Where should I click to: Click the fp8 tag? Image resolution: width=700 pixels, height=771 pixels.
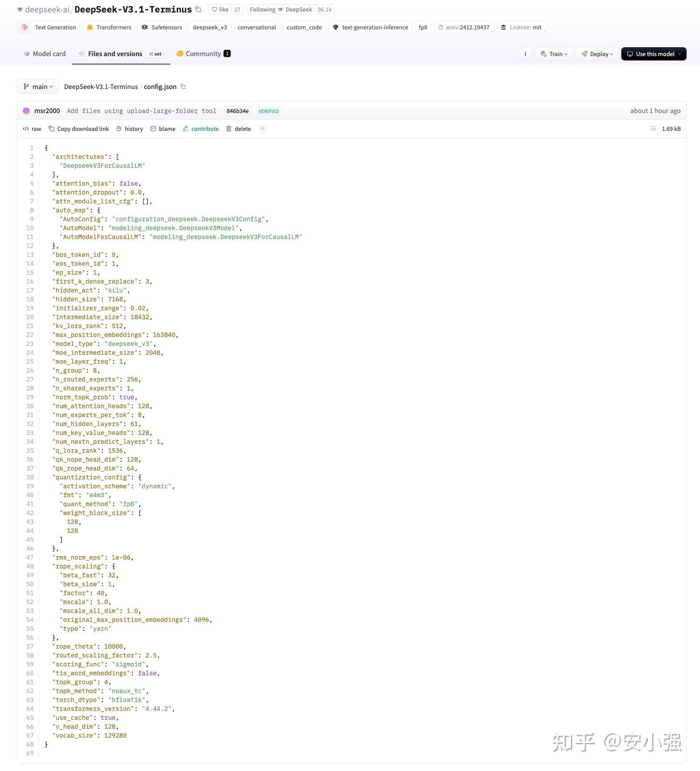coord(423,27)
